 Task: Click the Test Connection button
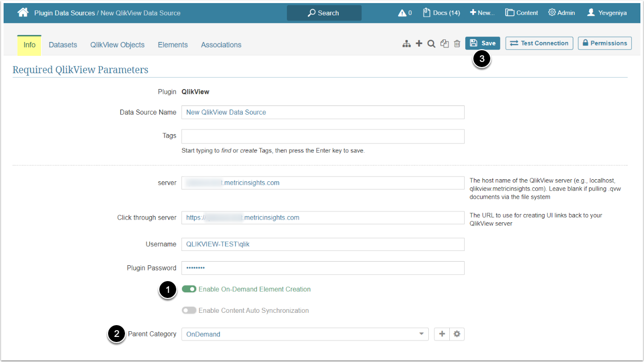[539, 44]
